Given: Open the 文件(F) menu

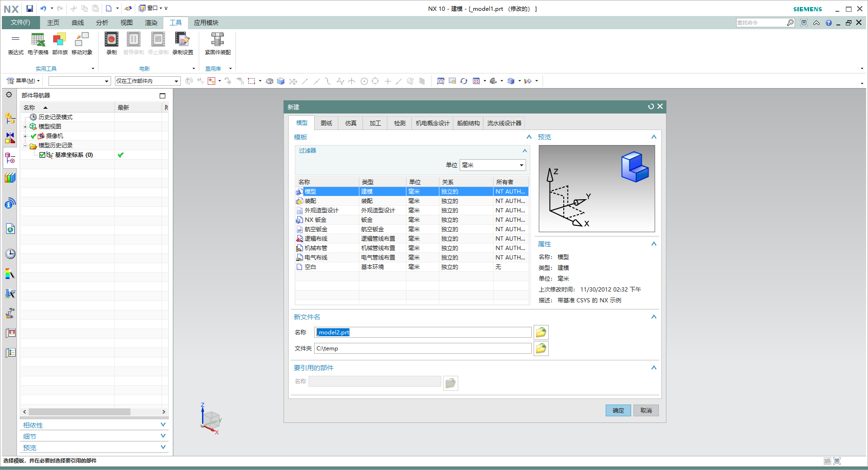Looking at the screenshot, I should pyautogui.click(x=21, y=23).
